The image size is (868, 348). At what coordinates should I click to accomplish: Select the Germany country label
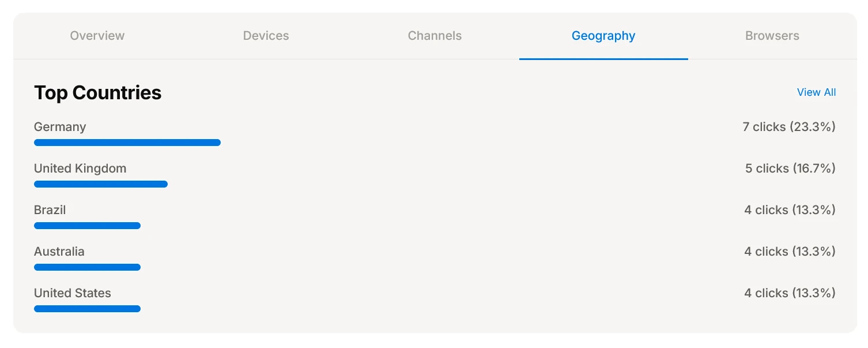point(60,127)
